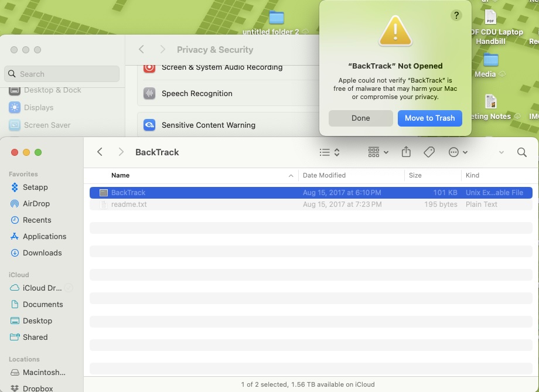Click Done in BackTrack alert
539x392 pixels.
pos(360,118)
